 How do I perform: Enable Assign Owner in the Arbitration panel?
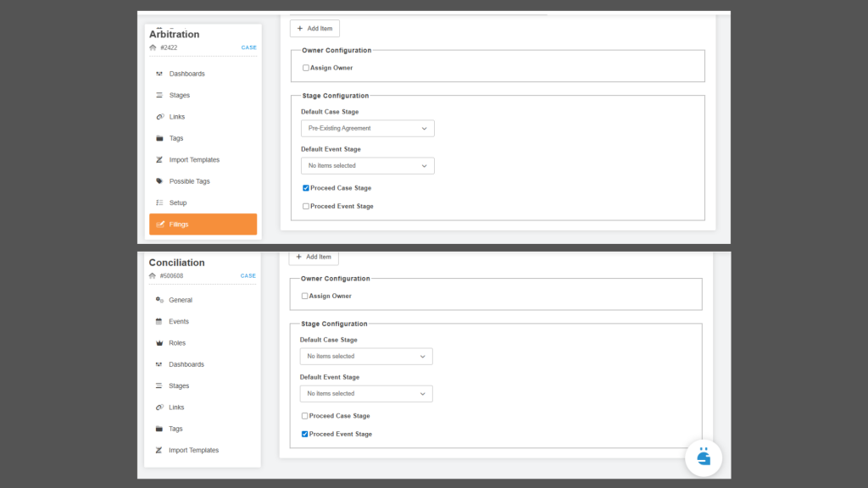[x=305, y=68]
